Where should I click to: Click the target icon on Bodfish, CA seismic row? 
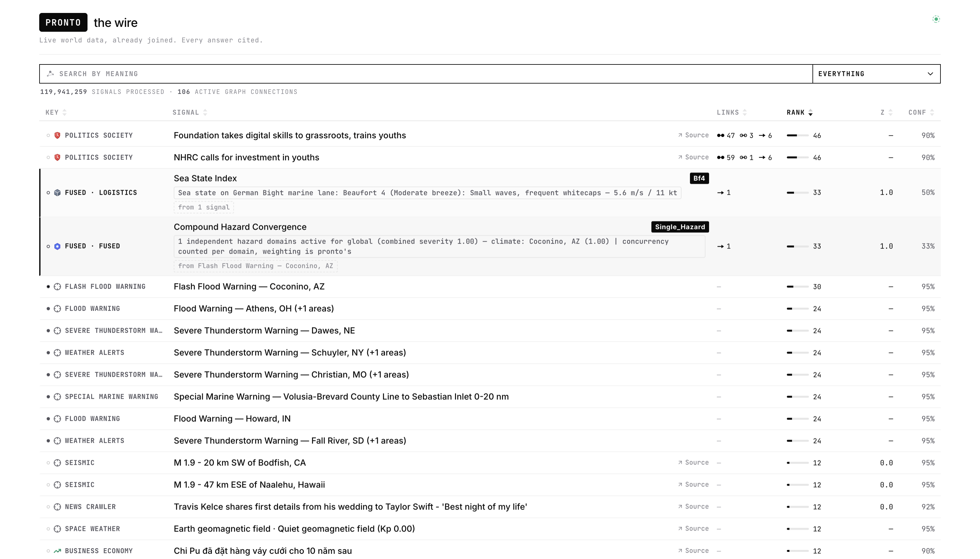(57, 462)
